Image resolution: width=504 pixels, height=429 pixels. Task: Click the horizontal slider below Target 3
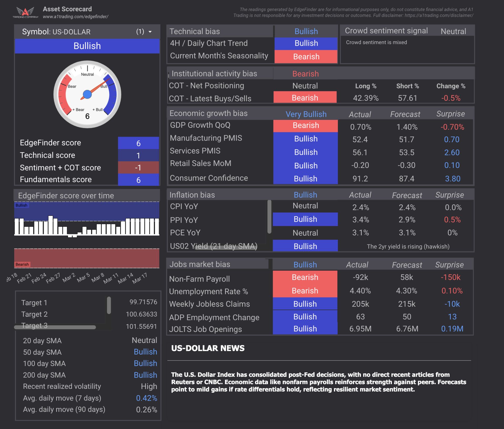(x=55, y=327)
